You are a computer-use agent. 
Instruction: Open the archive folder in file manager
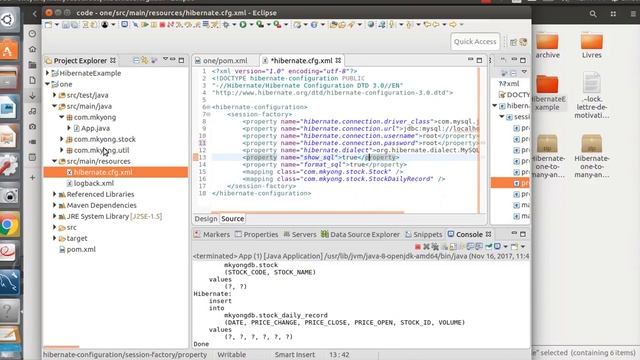pos(547,46)
